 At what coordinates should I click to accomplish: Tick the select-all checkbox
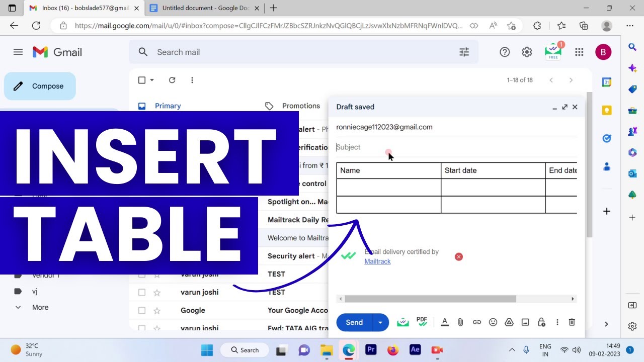click(142, 80)
